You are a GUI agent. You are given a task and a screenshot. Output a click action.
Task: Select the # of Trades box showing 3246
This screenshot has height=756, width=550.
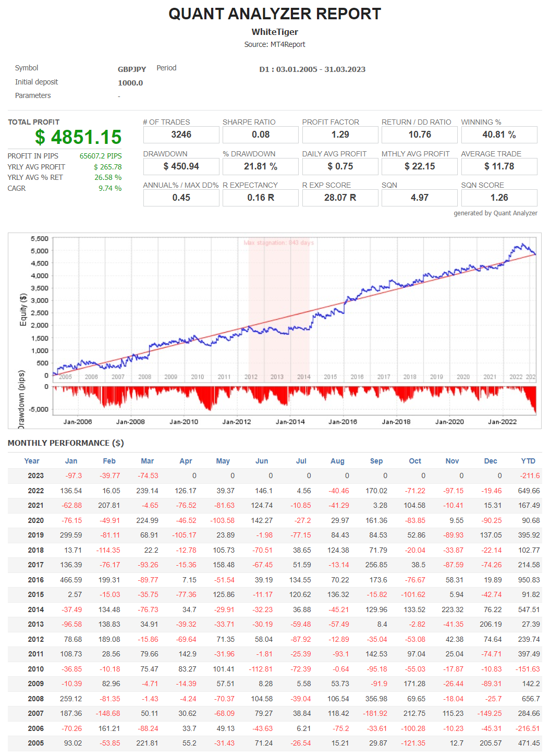(181, 135)
